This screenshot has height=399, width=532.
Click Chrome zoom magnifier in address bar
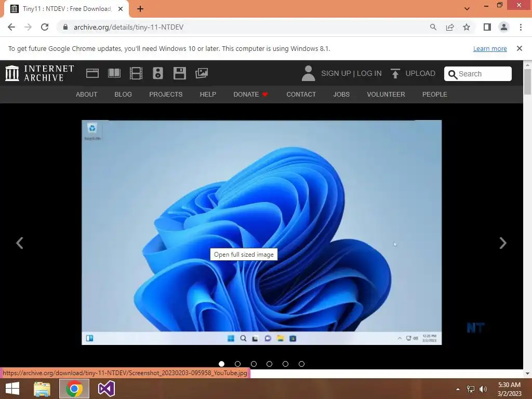tap(433, 27)
